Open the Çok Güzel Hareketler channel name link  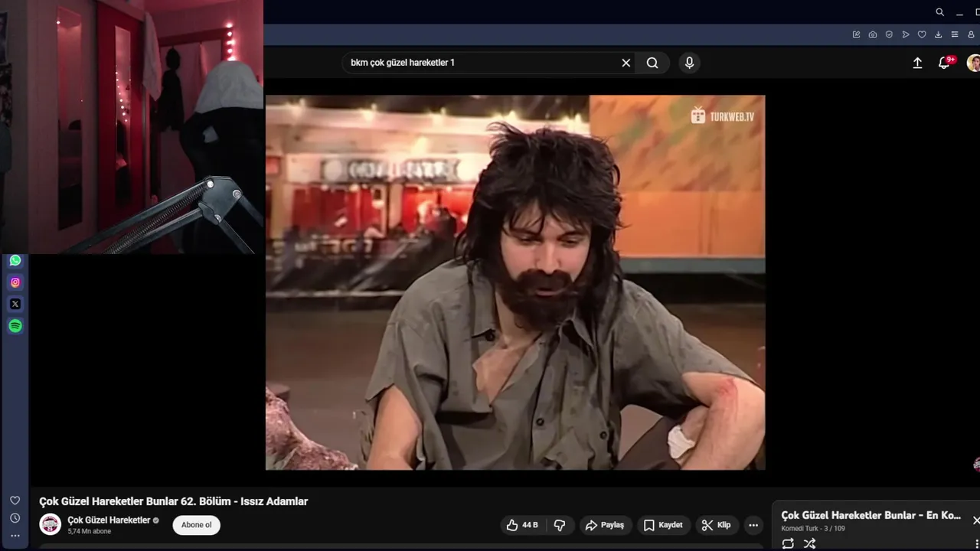109,520
